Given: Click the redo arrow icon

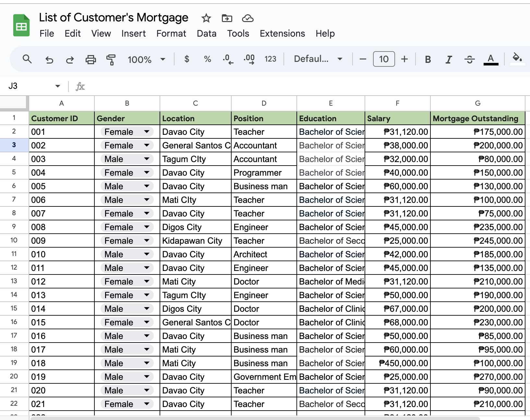Looking at the screenshot, I should pyautogui.click(x=70, y=59).
